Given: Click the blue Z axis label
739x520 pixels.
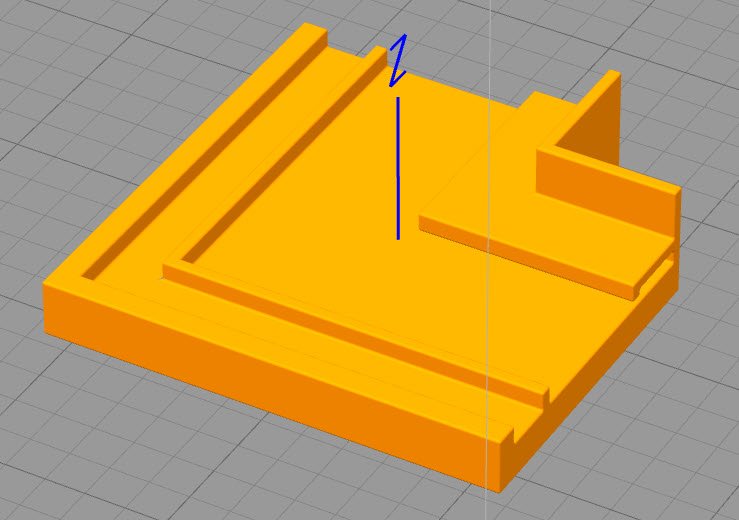Looking at the screenshot, I should tap(398, 60).
